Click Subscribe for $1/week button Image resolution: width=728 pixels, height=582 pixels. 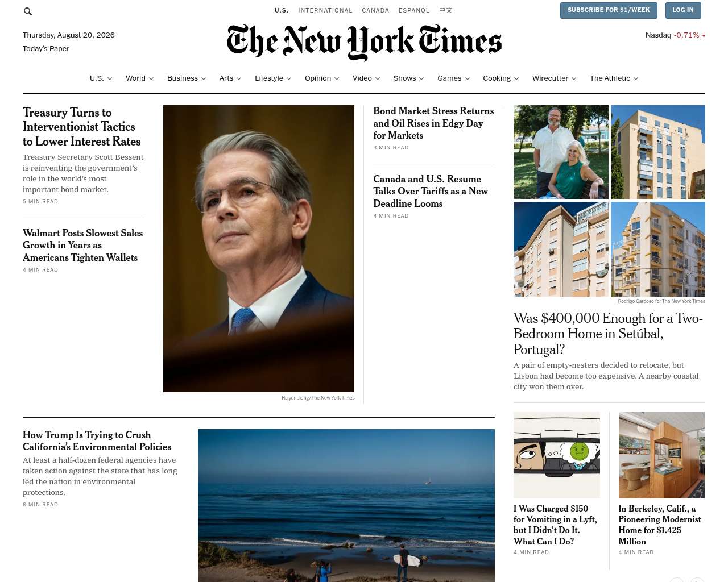click(609, 10)
